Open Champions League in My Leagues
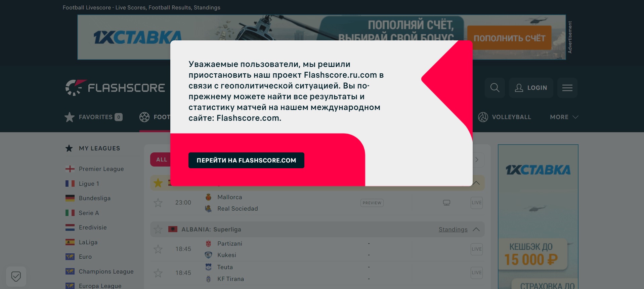The width and height of the screenshot is (644, 289). click(106, 272)
